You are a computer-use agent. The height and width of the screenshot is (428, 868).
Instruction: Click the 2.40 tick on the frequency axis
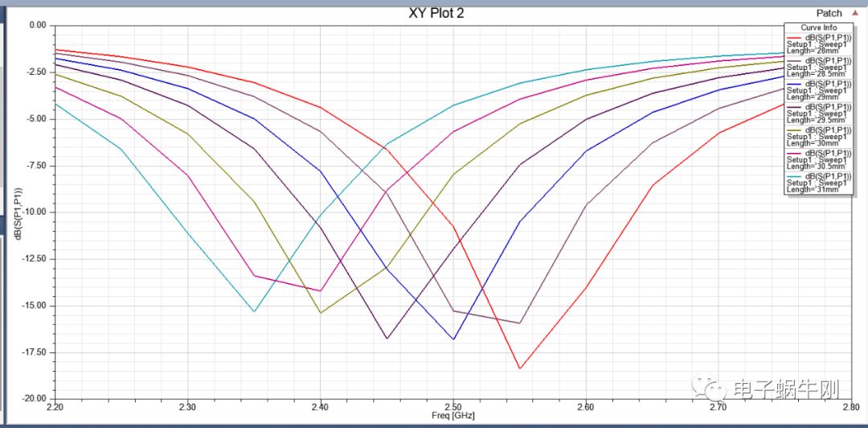tap(321, 408)
